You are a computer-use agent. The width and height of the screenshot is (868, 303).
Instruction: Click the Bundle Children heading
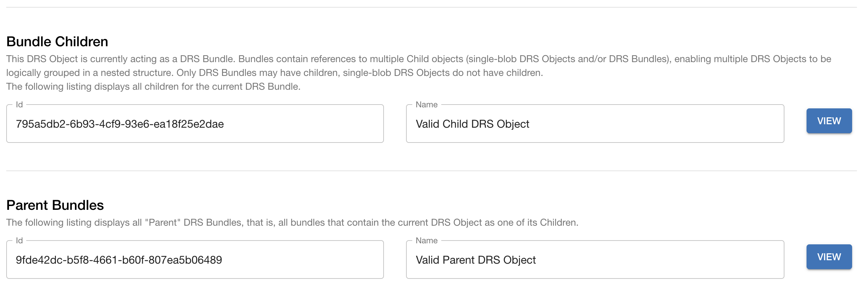pyautogui.click(x=57, y=42)
